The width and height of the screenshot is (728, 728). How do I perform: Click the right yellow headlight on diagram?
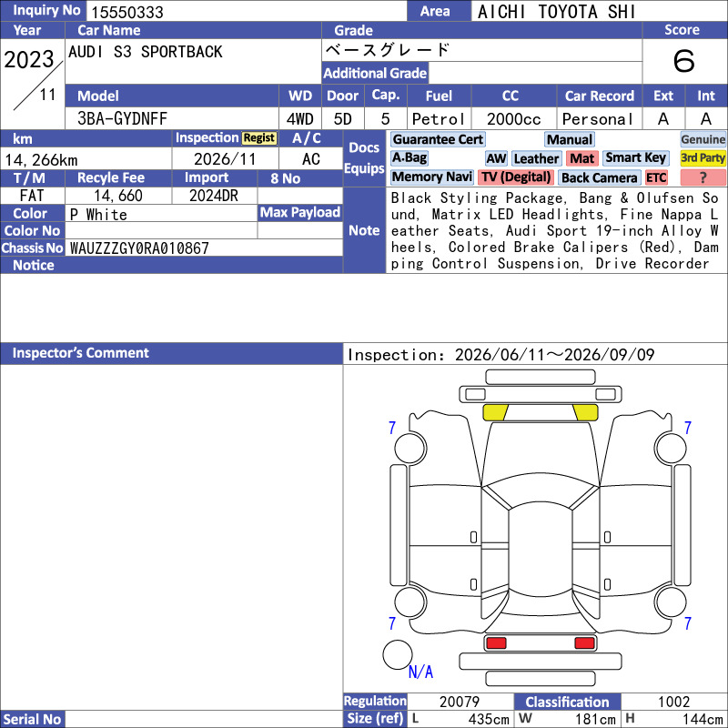pos(585,412)
